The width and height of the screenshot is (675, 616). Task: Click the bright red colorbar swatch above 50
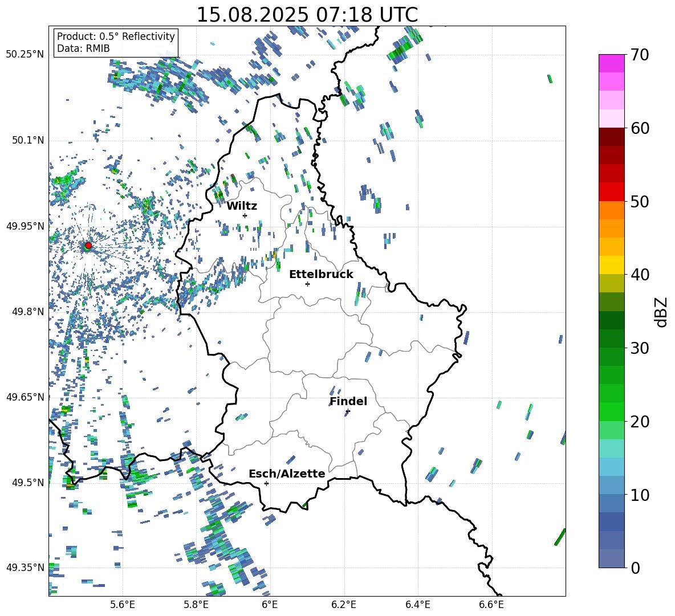[x=611, y=192]
